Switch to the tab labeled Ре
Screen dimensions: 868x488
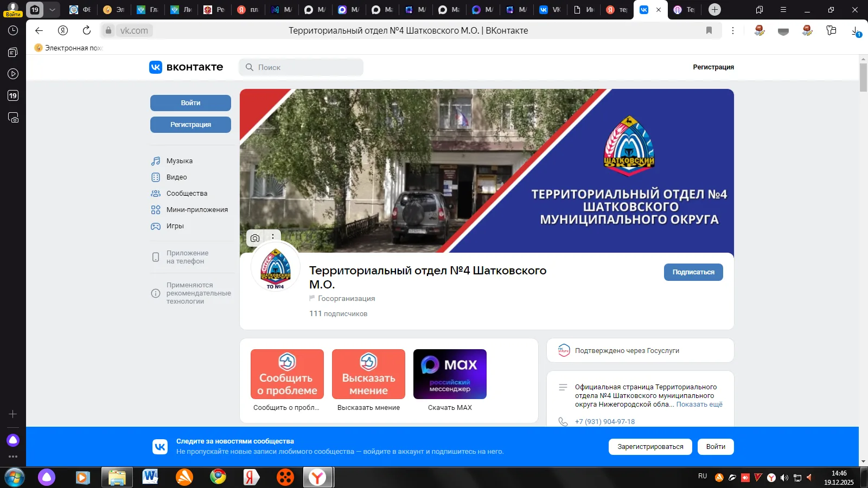click(x=215, y=10)
